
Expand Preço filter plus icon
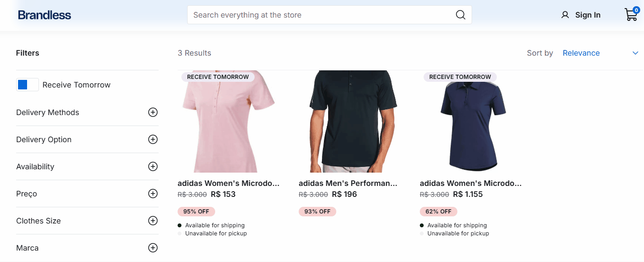(152, 194)
